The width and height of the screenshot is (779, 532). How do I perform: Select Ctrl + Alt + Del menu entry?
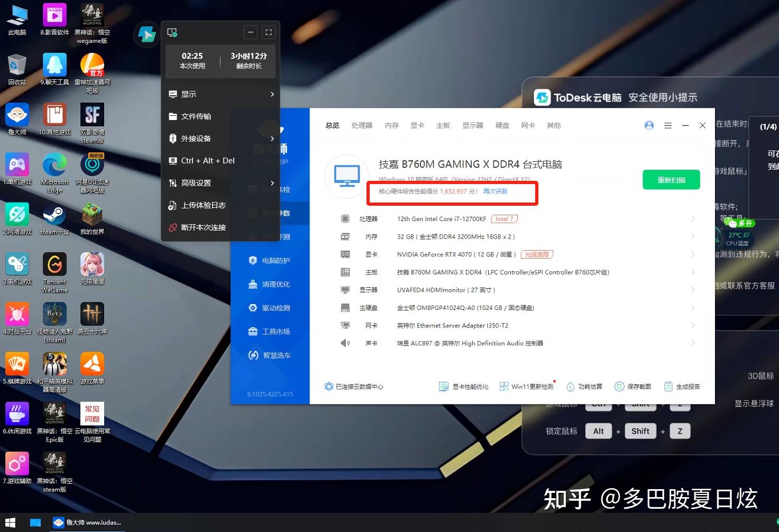(x=208, y=160)
